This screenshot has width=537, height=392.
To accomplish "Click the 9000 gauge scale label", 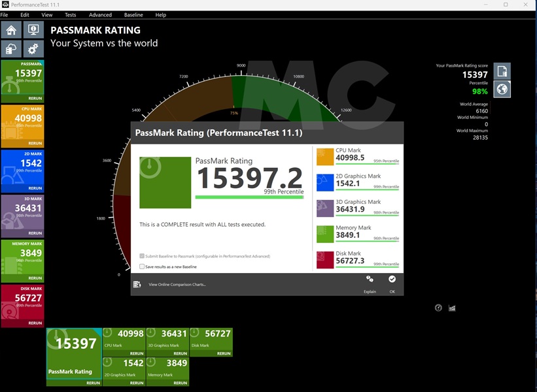I will click(241, 65).
